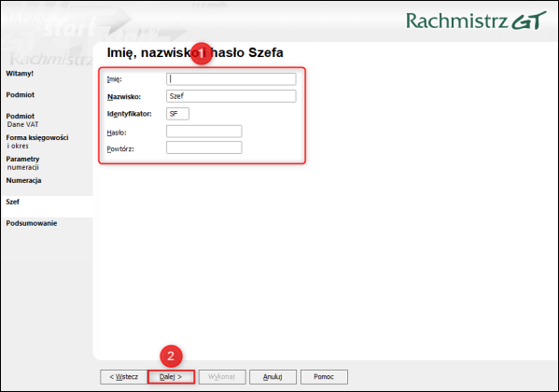Click the Identyfikator field with SF
559x392 pixels.
point(177,114)
